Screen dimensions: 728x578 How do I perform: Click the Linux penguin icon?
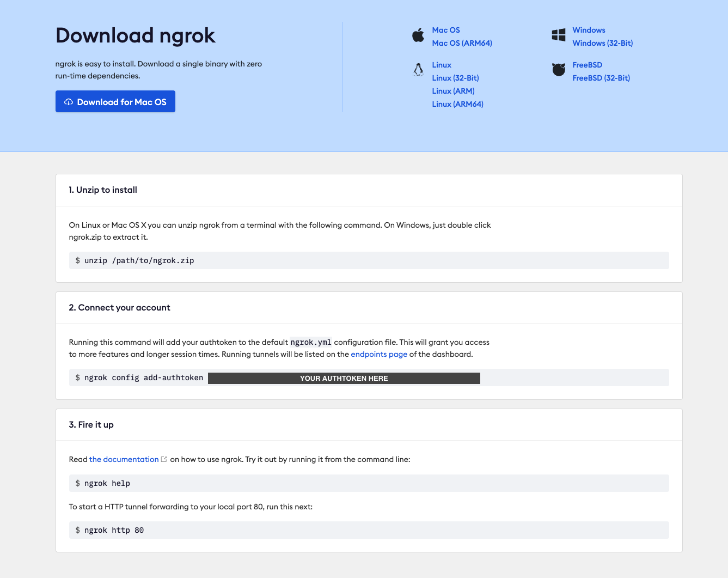pos(418,70)
